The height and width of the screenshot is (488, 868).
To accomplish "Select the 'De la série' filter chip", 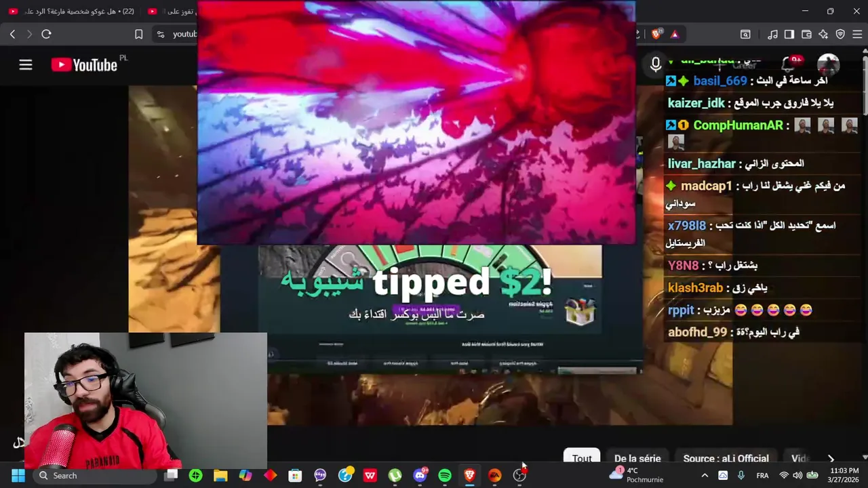I will coord(637,458).
